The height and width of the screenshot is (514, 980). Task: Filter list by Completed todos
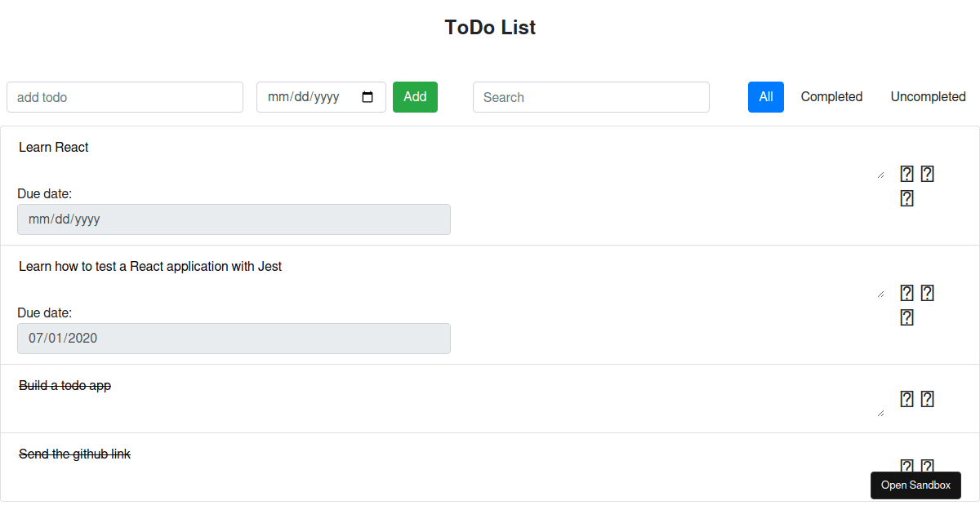click(x=831, y=97)
